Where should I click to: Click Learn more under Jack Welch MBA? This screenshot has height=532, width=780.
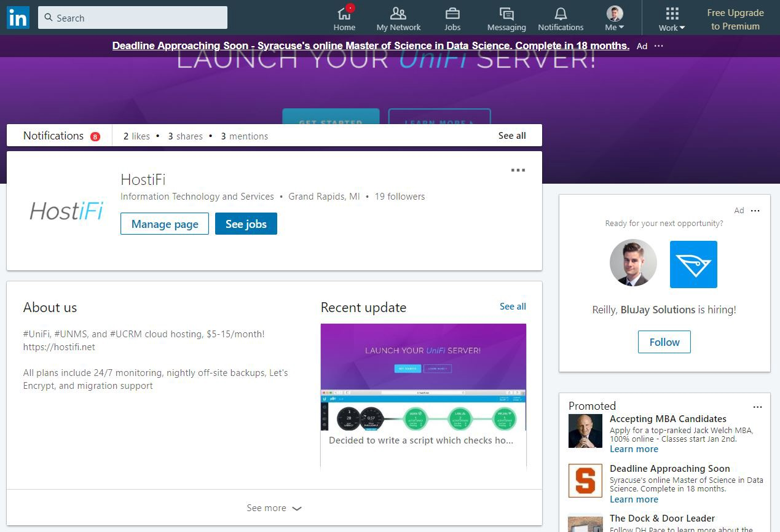click(x=634, y=449)
